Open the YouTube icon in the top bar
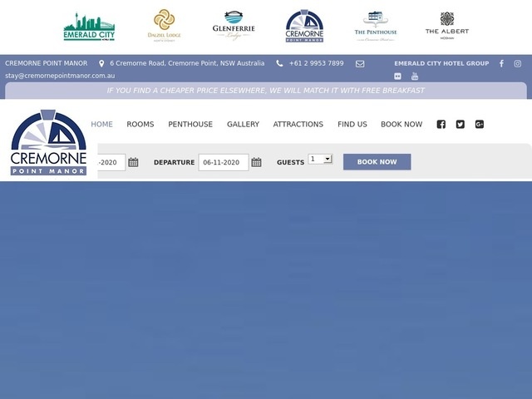532x399 pixels. (x=415, y=76)
